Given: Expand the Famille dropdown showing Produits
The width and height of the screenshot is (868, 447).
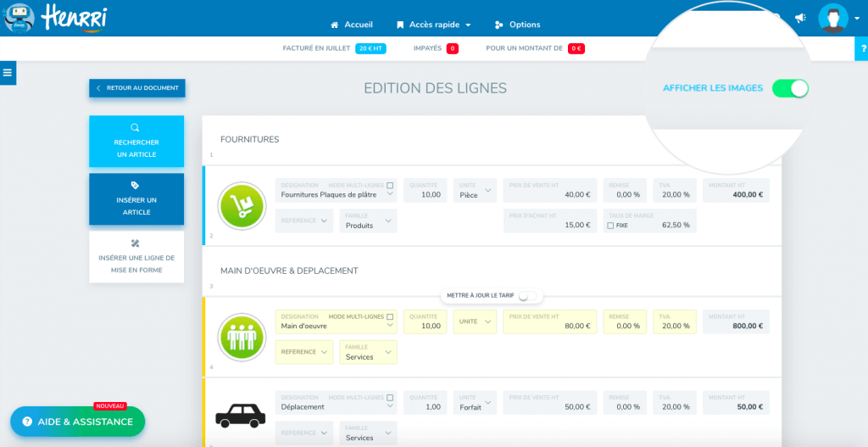Looking at the screenshot, I should (x=368, y=221).
